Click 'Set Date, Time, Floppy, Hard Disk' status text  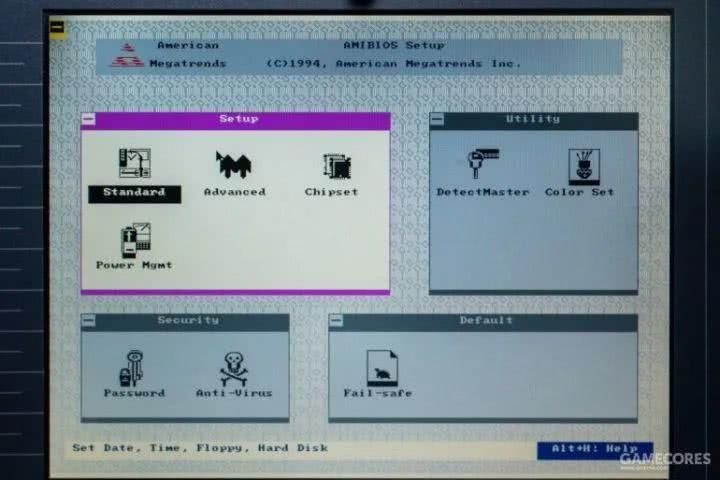(200, 448)
